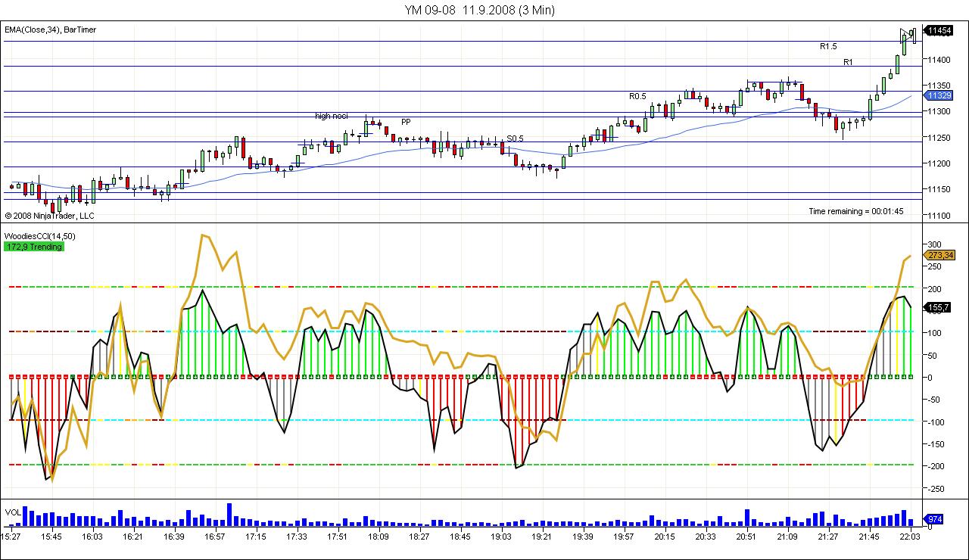The height and width of the screenshot is (560, 969).
Task: Click the S0.5 support level label
Action: (x=515, y=138)
